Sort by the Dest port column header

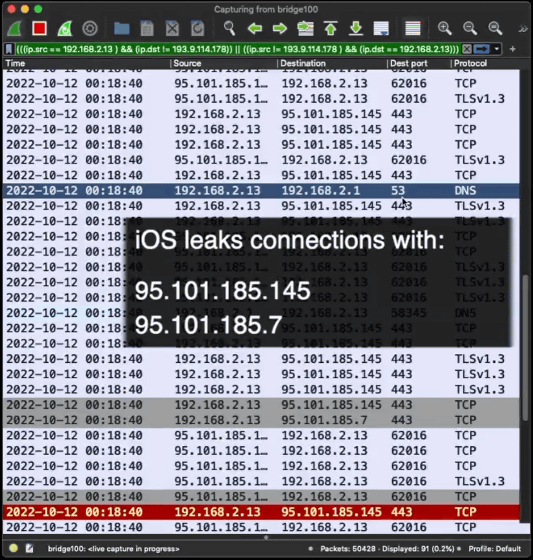click(x=419, y=63)
